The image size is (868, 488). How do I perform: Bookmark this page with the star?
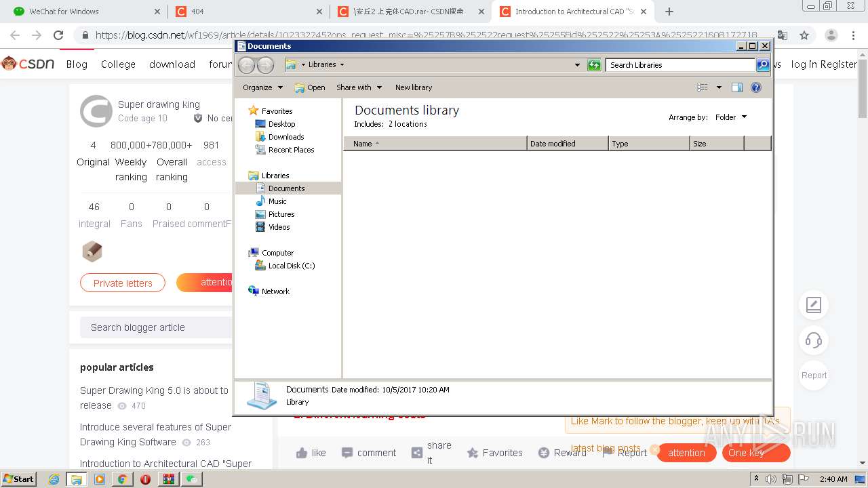(x=804, y=35)
